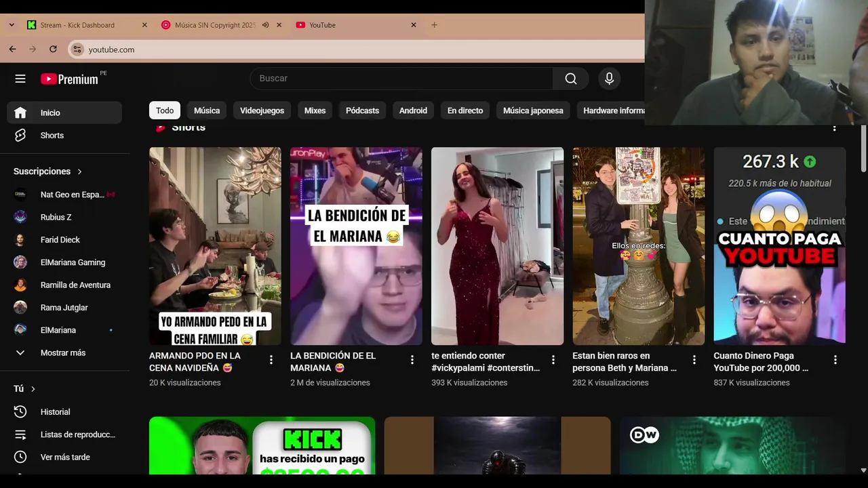Open Historial in sidebar
This screenshot has width=868, height=488.
pyautogui.click(x=64, y=411)
